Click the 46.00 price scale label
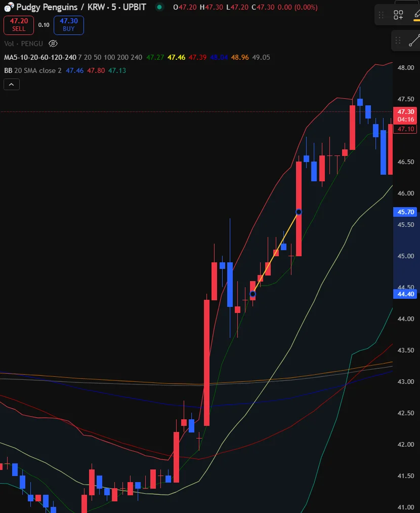This screenshot has width=420, height=513. (x=406, y=193)
